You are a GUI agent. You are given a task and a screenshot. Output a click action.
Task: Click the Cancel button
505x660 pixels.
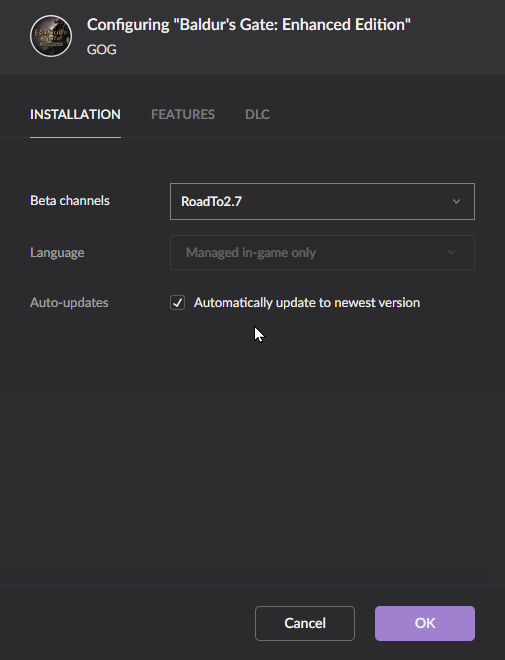pos(305,623)
